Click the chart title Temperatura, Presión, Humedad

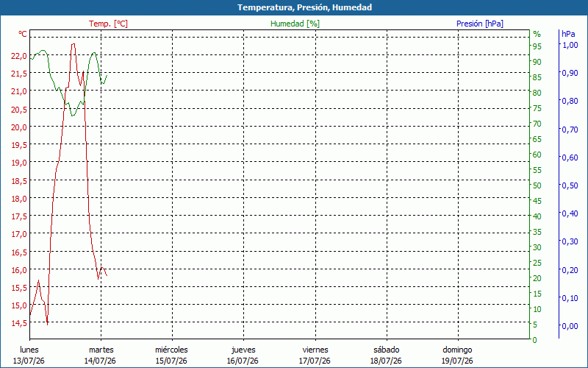click(x=304, y=7)
